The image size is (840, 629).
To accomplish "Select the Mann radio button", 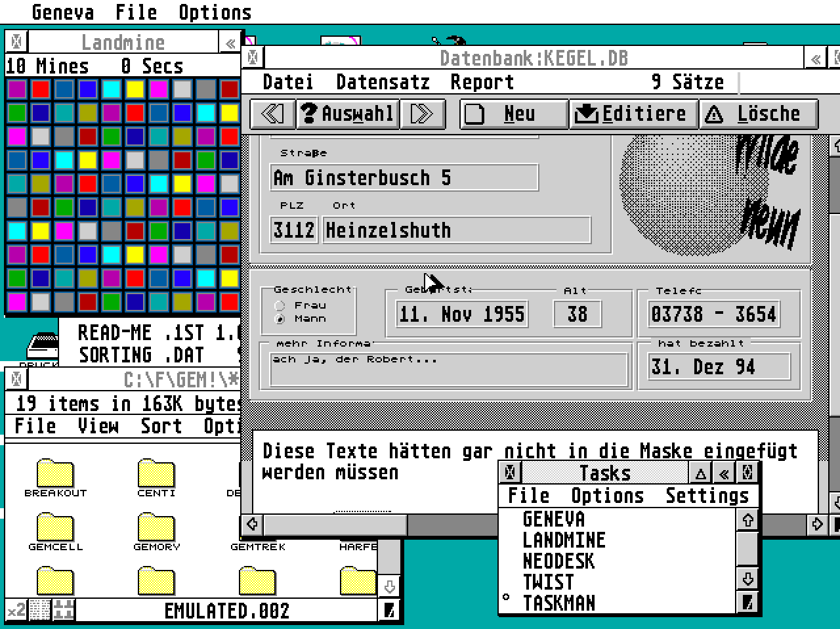I will coord(280,319).
